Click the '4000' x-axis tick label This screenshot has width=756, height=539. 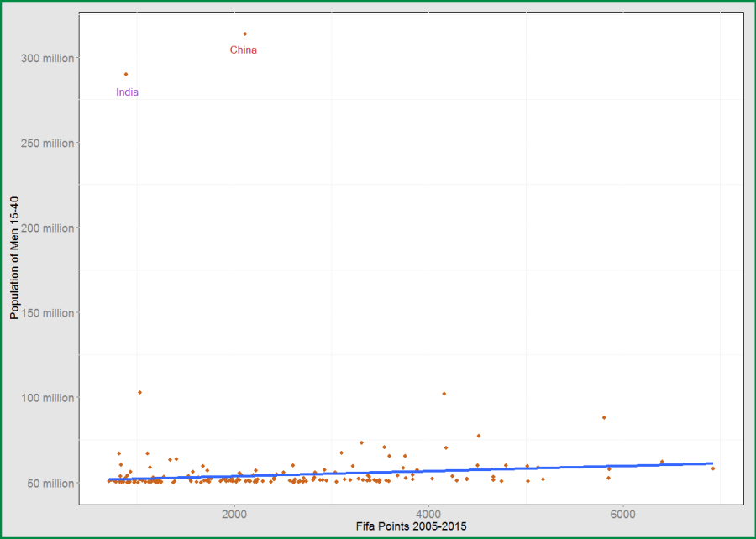(428, 513)
